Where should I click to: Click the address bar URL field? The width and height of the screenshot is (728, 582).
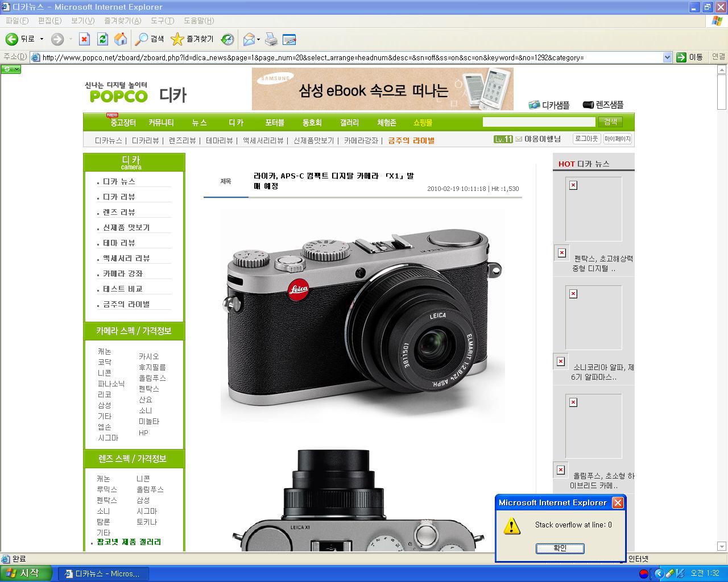click(x=351, y=57)
